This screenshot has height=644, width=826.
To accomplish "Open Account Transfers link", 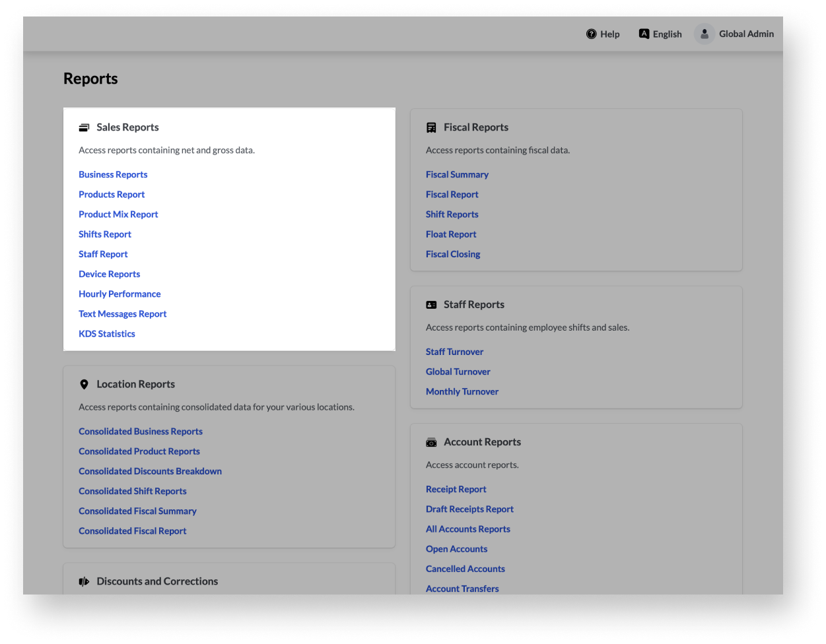I will tap(462, 589).
